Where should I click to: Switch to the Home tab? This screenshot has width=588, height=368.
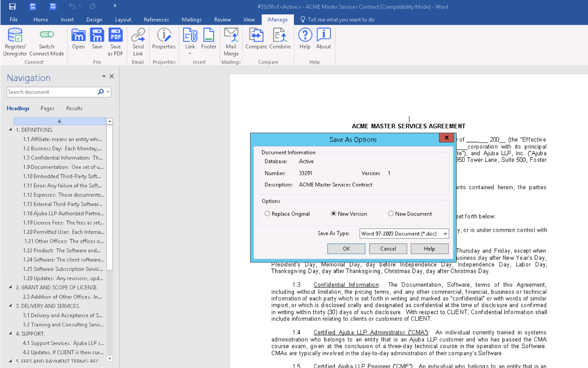41,19
